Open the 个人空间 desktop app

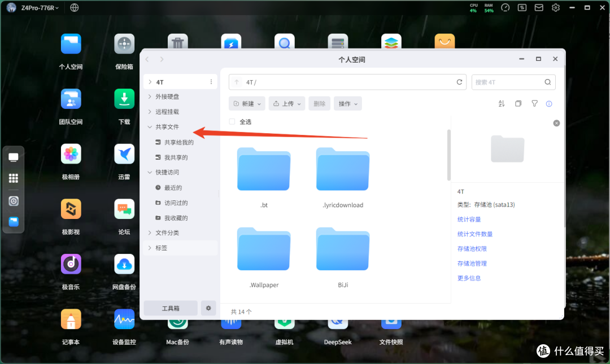(71, 44)
